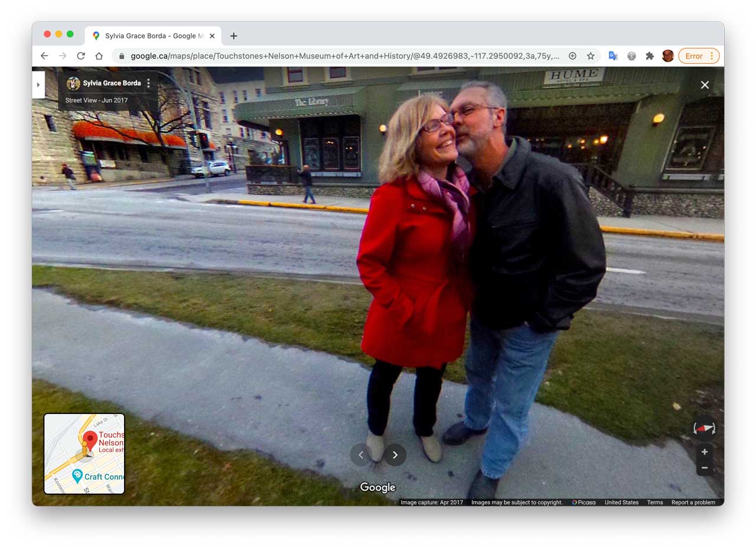Reload the page
The height and width of the screenshot is (548, 756).
(x=81, y=56)
